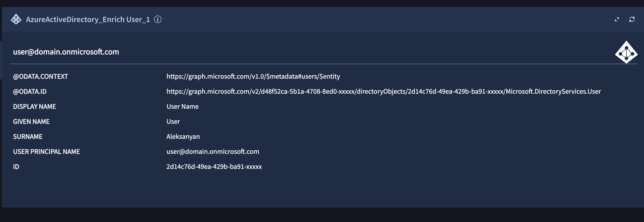Image resolution: width=644 pixels, height=222 pixels.
Task: Open the @odata.id directoryObjects URL
Action: point(384,91)
